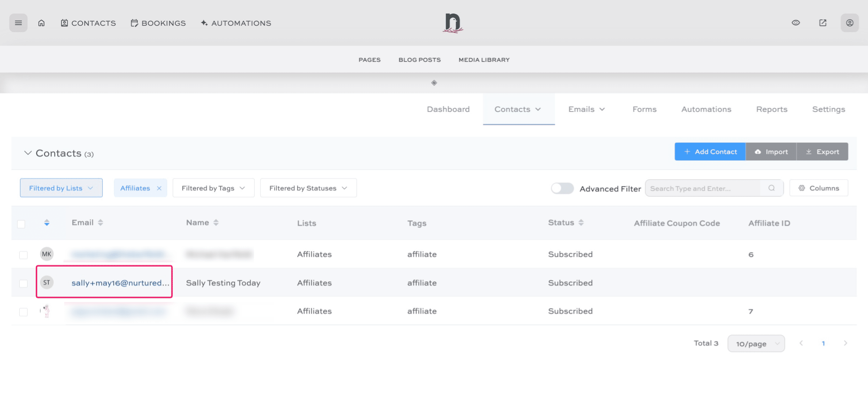Open the BLOG POSTS menu item
This screenshot has height=410, width=868.
click(x=420, y=60)
